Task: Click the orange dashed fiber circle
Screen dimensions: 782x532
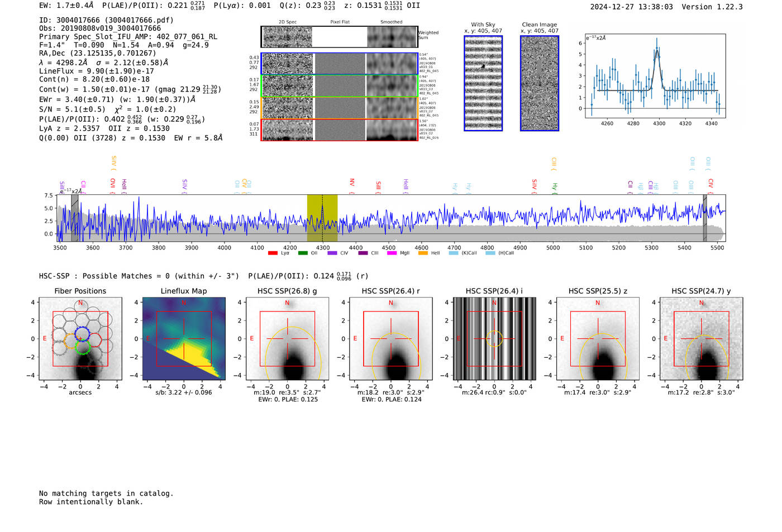Action: (70, 341)
